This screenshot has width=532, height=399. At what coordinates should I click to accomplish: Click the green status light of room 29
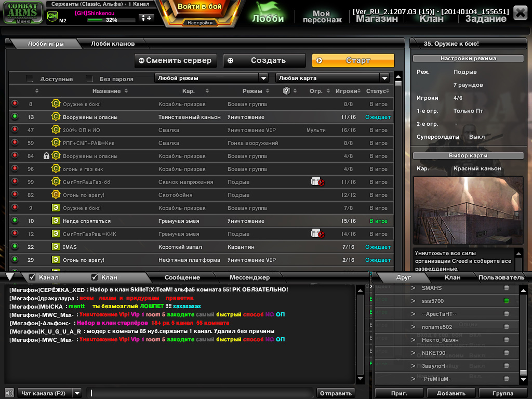pyautogui.click(x=15, y=259)
